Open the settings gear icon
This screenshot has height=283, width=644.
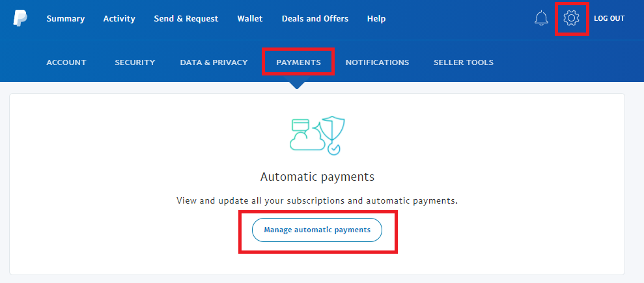(x=571, y=18)
